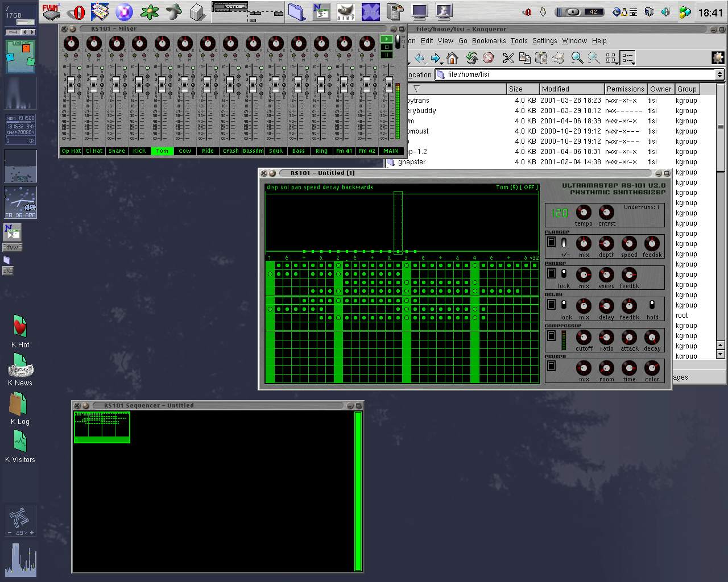Click the tempo knob in RS-101

coord(584,213)
